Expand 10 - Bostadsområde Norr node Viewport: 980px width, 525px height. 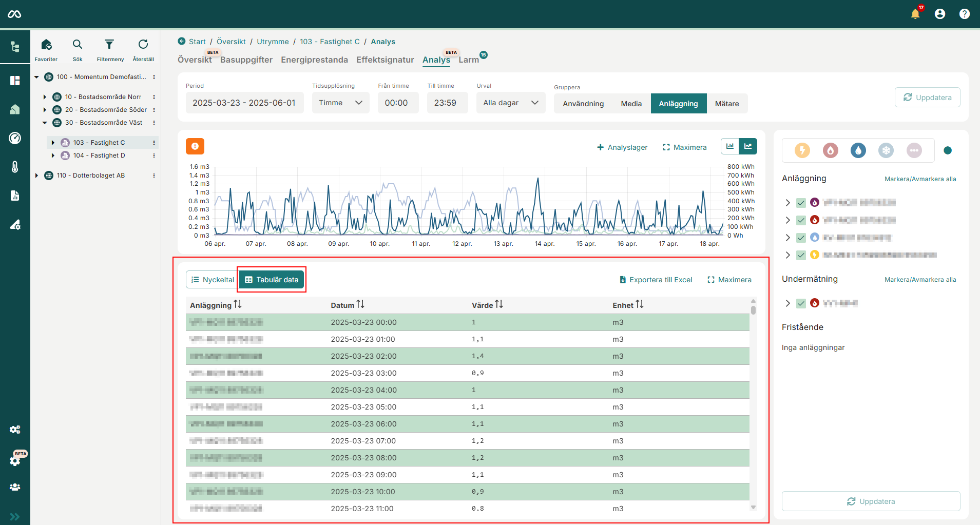coord(45,97)
